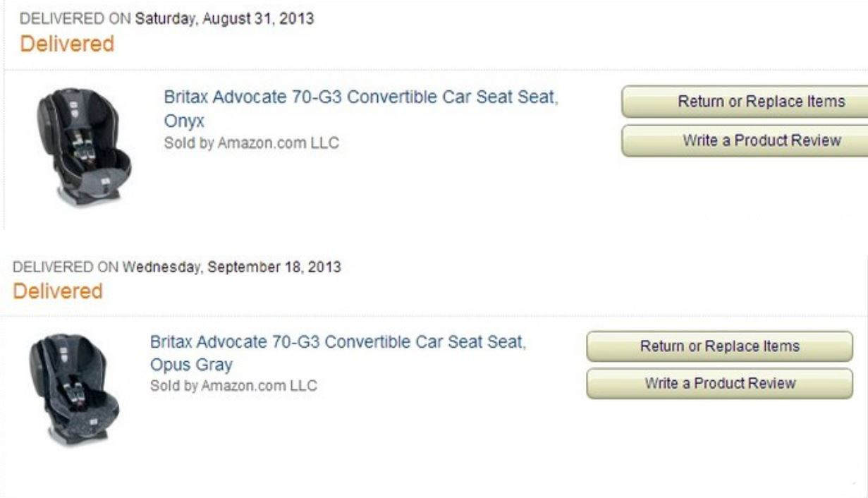Click the Opus Gray car seat thumbnail
The image size is (868, 498).
pos(73,389)
